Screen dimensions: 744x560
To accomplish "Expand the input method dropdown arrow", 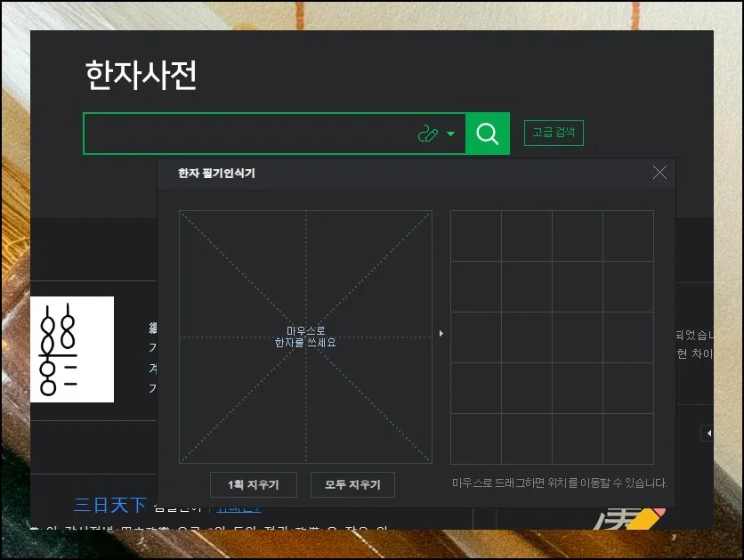I will (451, 134).
